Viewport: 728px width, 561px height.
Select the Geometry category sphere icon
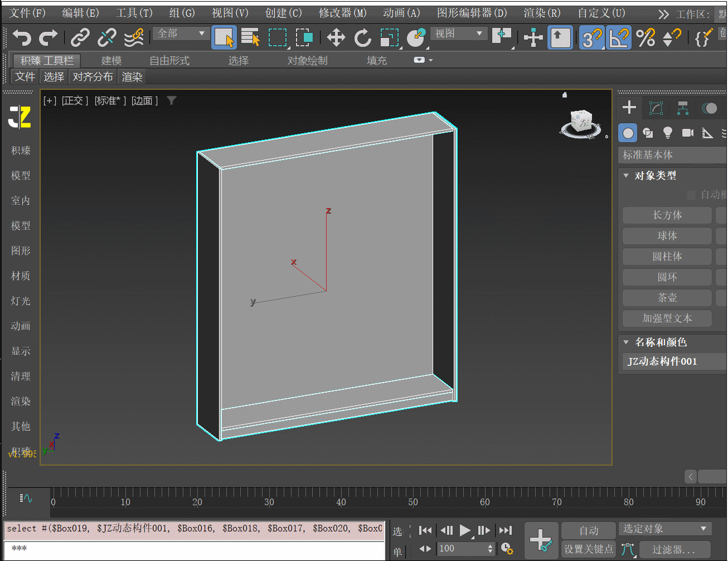pos(628,133)
